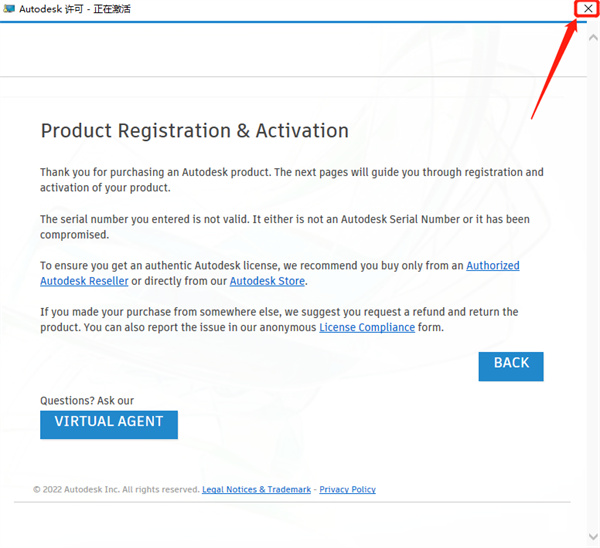Click the Product Registration & Activation heading
Viewport: 600px width, 548px height.
194,131
